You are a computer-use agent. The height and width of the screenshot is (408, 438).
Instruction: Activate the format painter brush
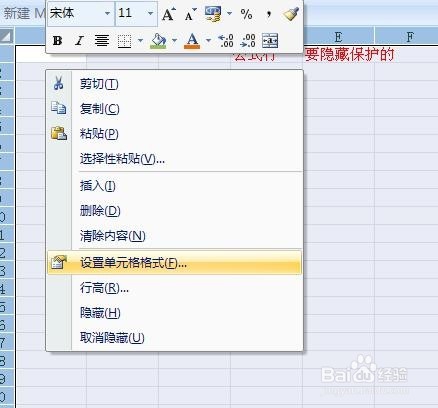tap(291, 14)
